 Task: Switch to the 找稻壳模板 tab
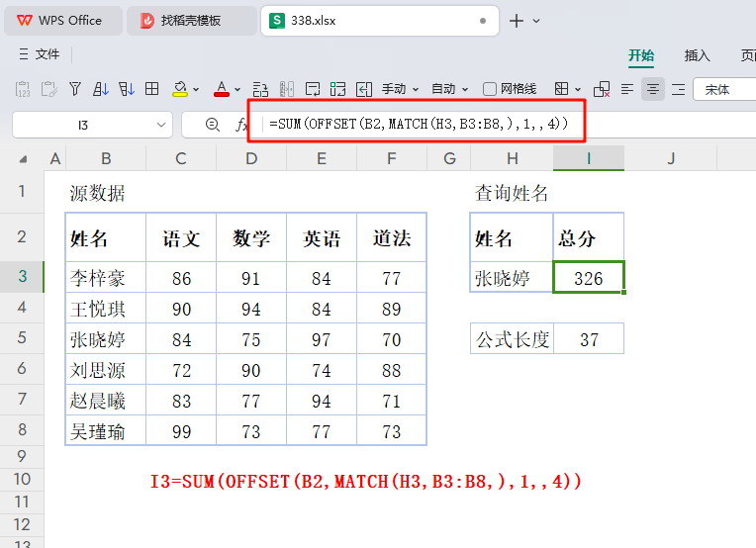click(191, 21)
